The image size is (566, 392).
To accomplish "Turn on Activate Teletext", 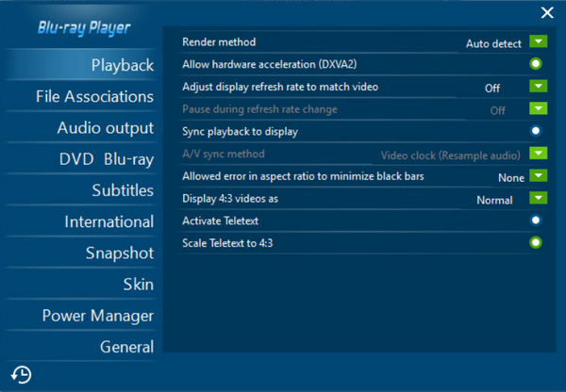I will (x=536, y=220).
